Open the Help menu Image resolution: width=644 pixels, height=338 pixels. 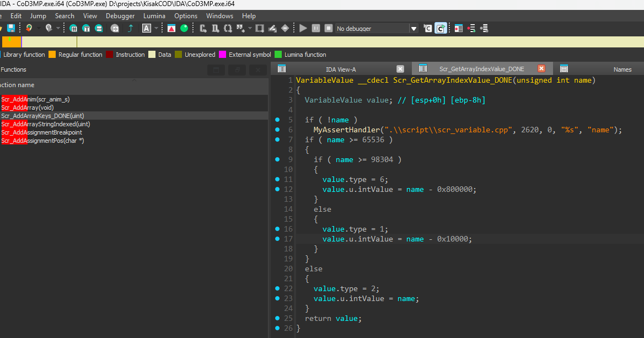[x=249, y=15]
